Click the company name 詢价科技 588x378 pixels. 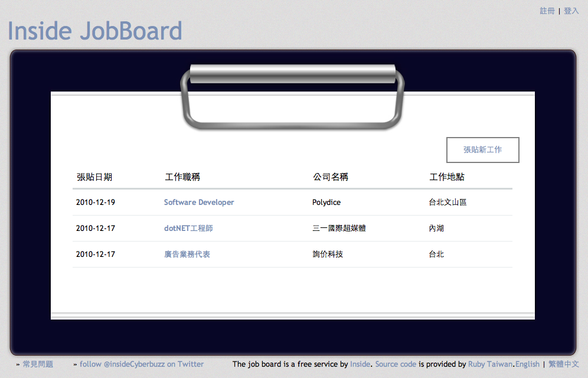click(x=328, y=254)
